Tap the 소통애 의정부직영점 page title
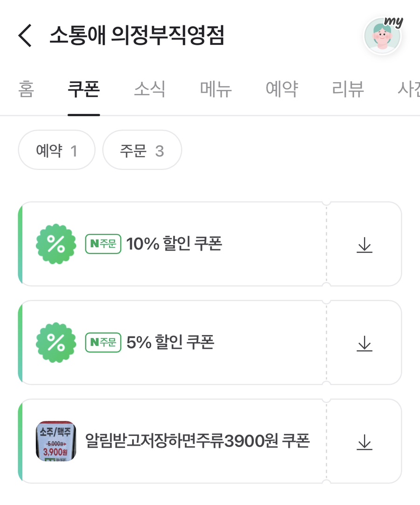Viewport: 420px width, 505px height. 137,36
